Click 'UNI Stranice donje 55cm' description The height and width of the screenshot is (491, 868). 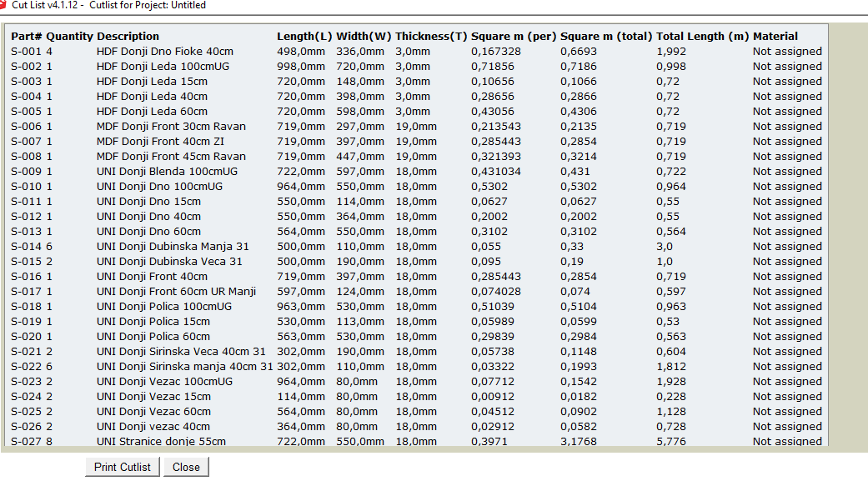(161, 441)
